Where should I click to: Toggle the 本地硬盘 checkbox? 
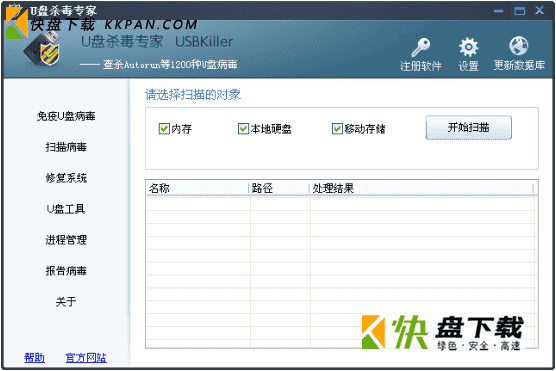coord(243,129)
